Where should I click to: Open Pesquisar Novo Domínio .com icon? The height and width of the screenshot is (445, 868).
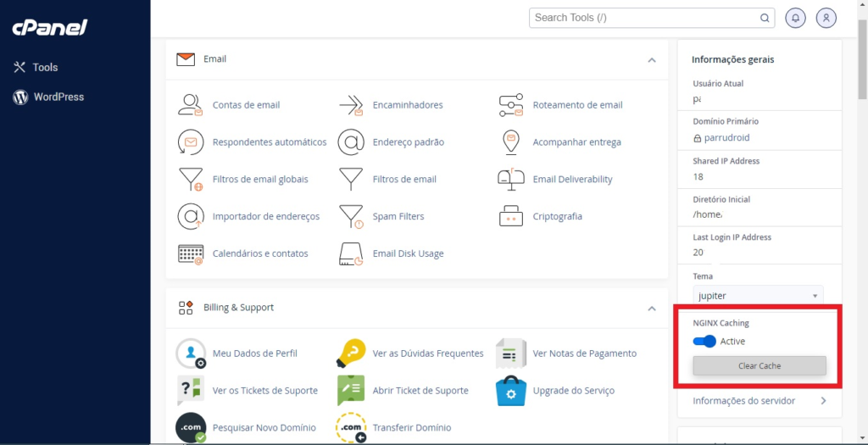[x=191, y=428]
